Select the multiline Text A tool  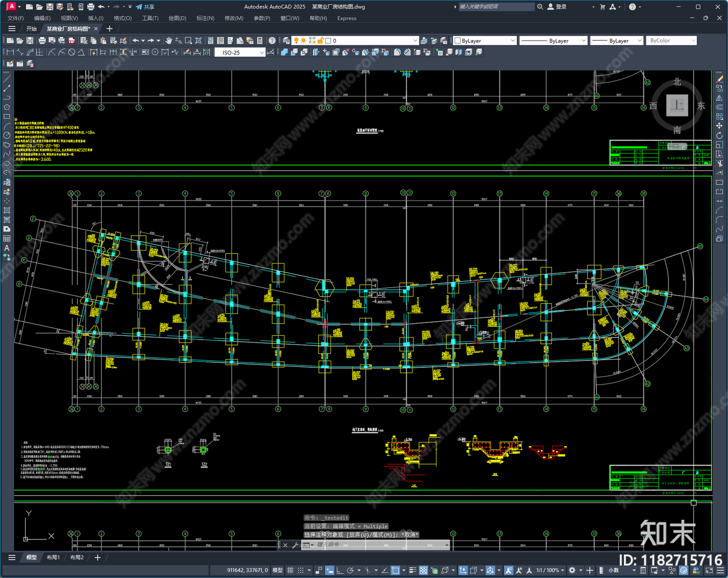pos(7,248)
